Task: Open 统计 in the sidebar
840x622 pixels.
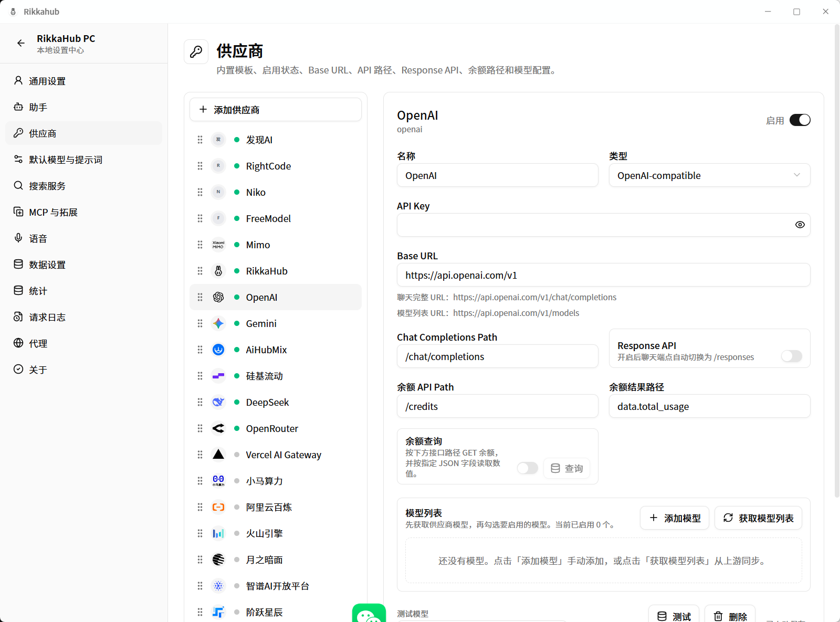Action: 84,291
